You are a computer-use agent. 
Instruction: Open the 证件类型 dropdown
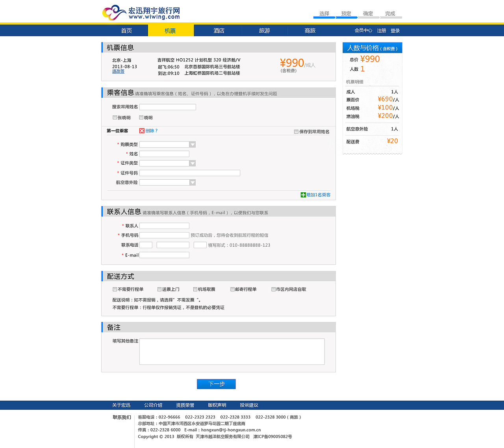click(x=168, y=163)
